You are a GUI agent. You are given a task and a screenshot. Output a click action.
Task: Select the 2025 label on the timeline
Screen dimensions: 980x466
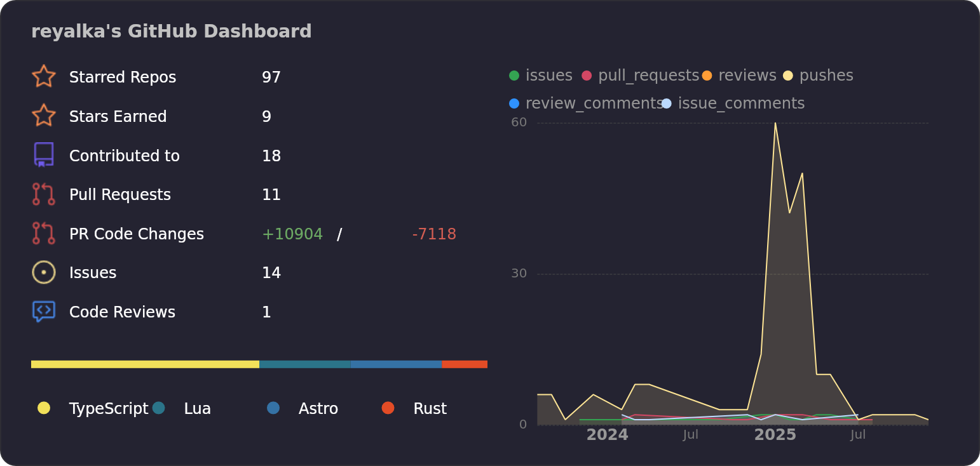tap(775, 435)
